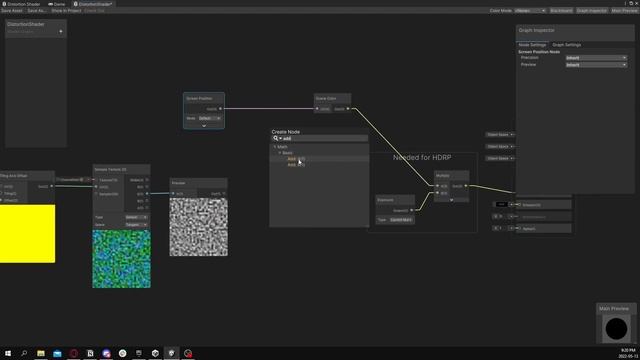Click the Create Node search field

coord(320,138)
